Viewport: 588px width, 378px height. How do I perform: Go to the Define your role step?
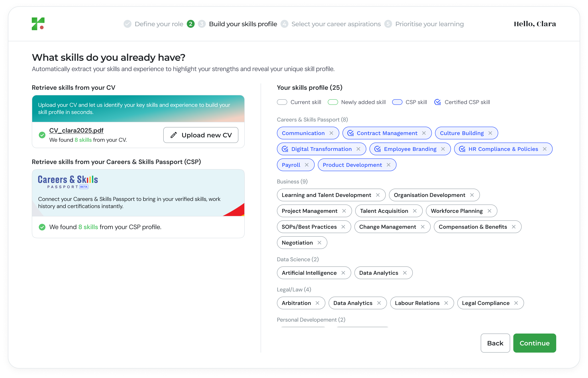159,24
